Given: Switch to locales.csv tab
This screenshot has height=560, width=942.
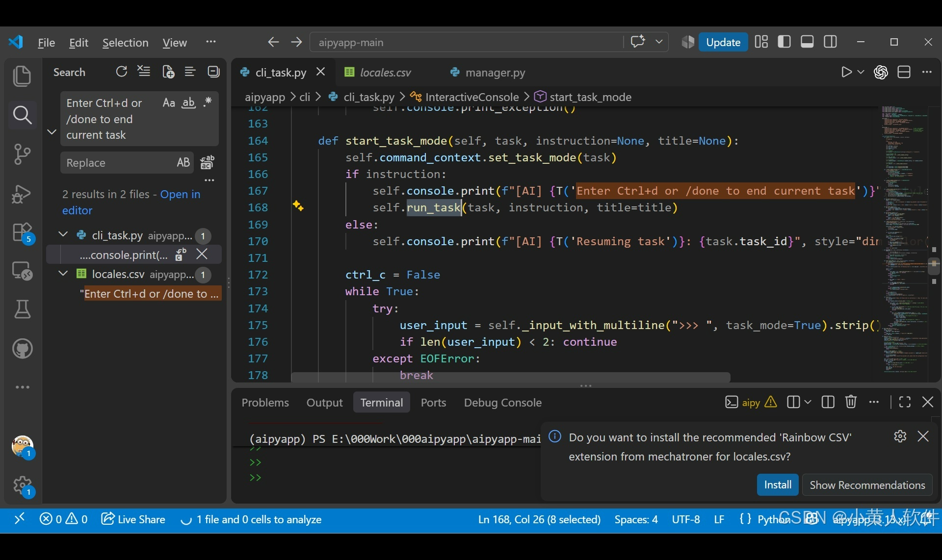Looking at the screenshot, I should [x=386, y=73].
